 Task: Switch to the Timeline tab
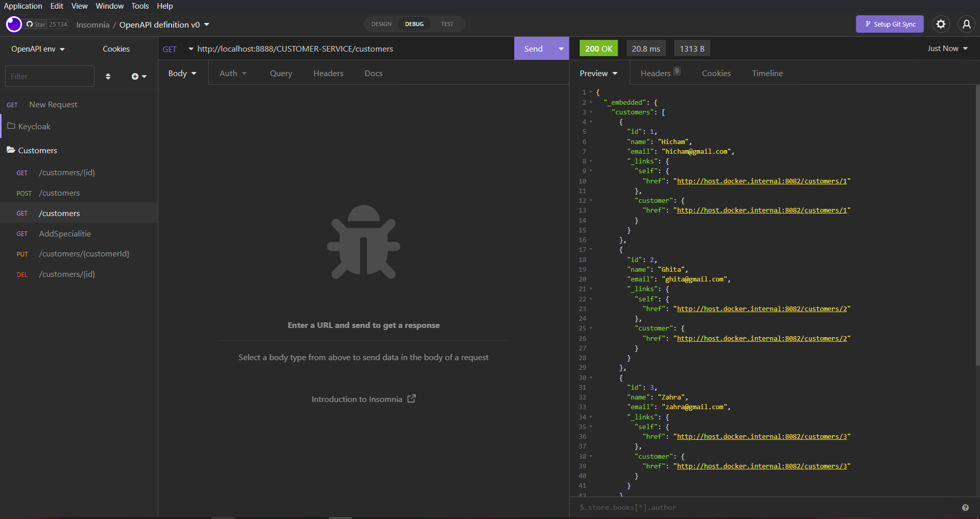pyautogui.click(x=767, y=73)
